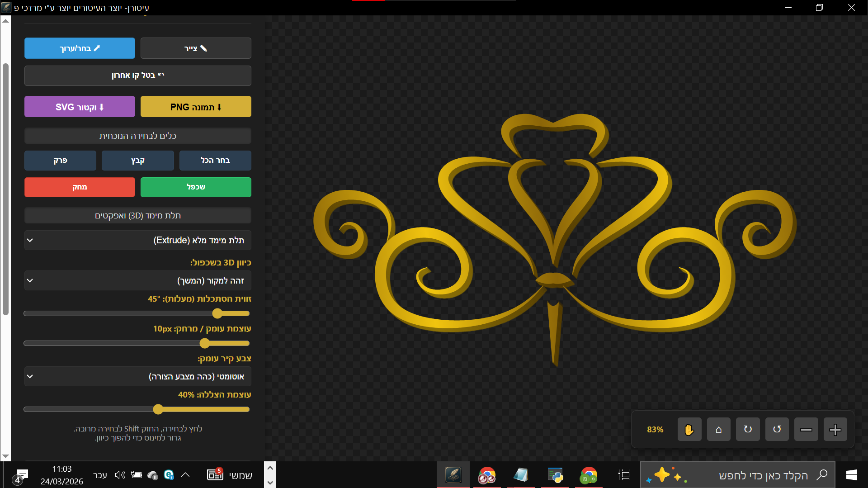868x488 pixels.
Task: Zoom out with the minus icon
Action: point(806,429)
